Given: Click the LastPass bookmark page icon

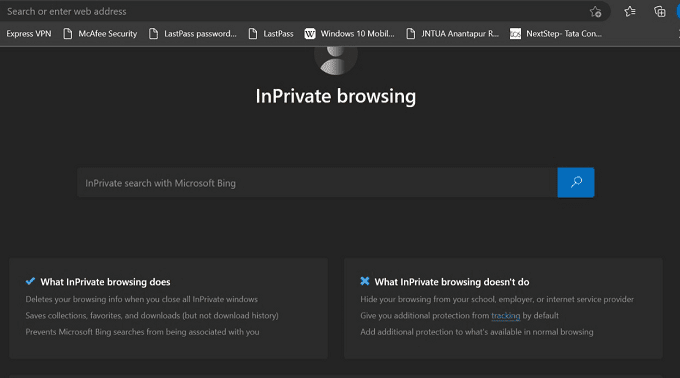Looking at the screenshot, I should (x=253, y=33).
